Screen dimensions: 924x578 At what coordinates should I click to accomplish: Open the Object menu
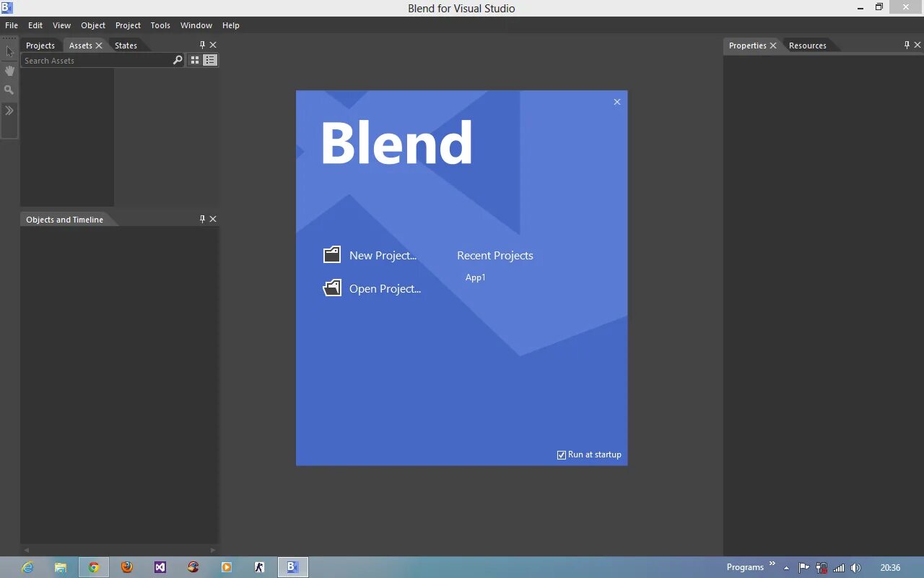(93, 25)
